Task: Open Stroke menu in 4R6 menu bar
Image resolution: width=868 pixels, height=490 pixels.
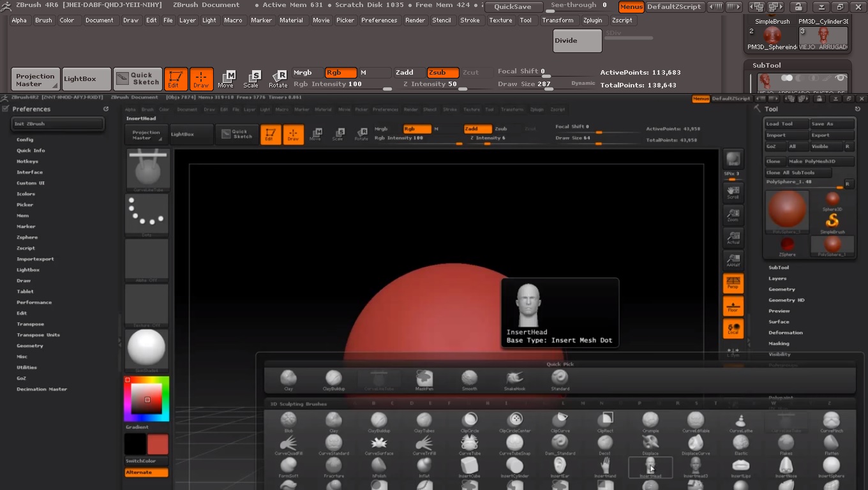Action: [x=470, y=20]
